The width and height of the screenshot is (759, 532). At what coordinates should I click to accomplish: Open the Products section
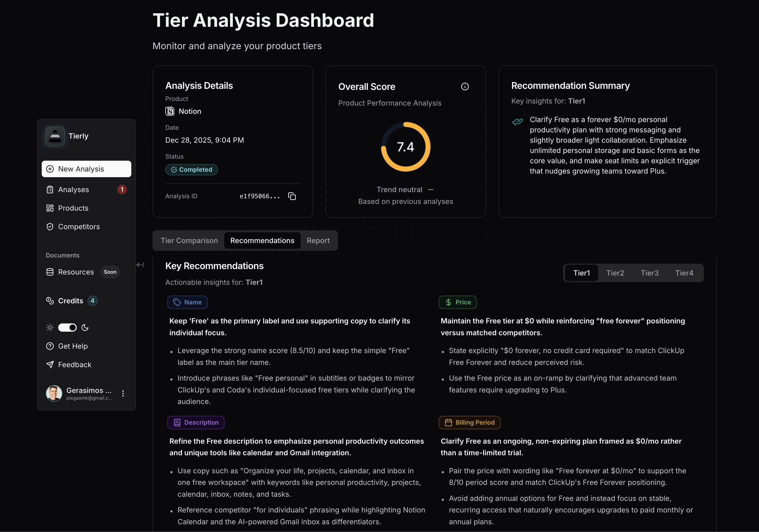pos(74,208)
